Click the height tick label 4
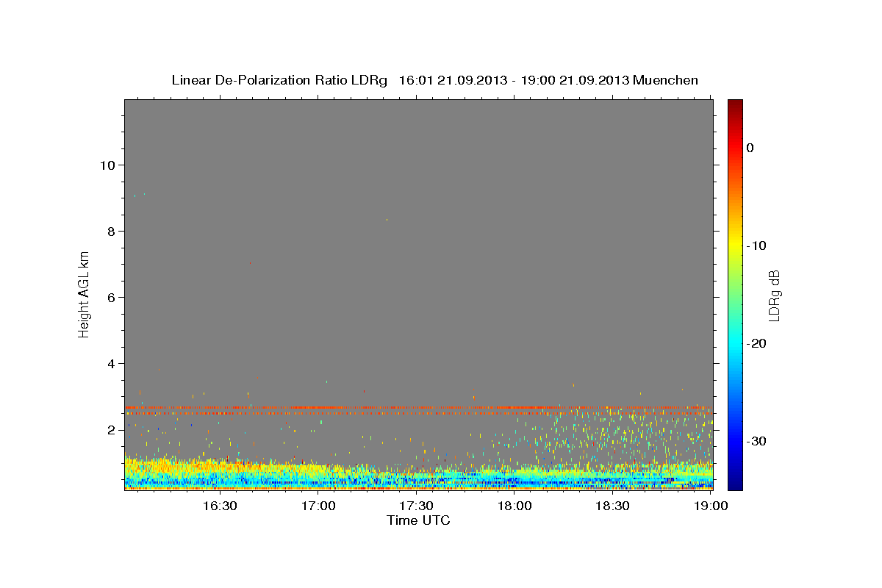This screenshot has height=588, width=882. click(x=110, y=363)
